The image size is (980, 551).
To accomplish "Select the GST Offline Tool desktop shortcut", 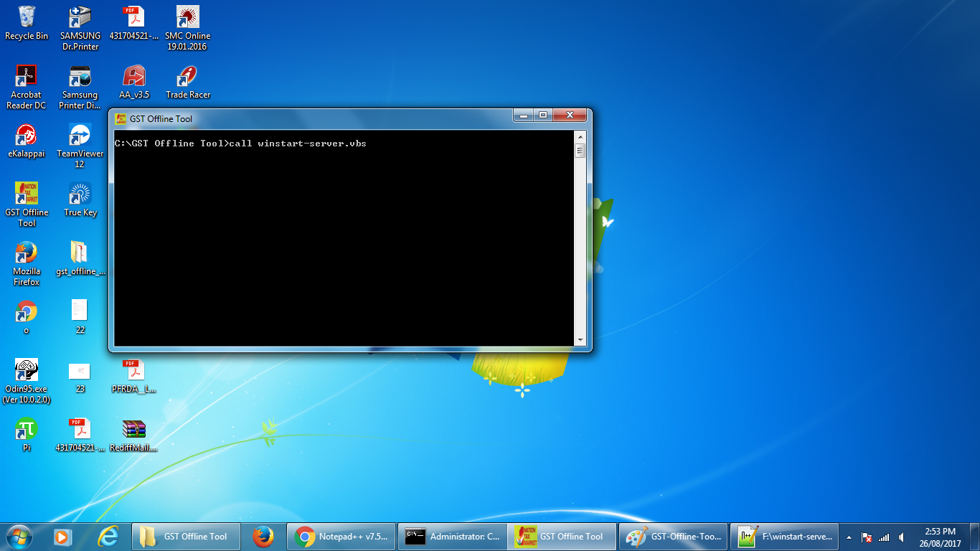I will pos(27,204).
